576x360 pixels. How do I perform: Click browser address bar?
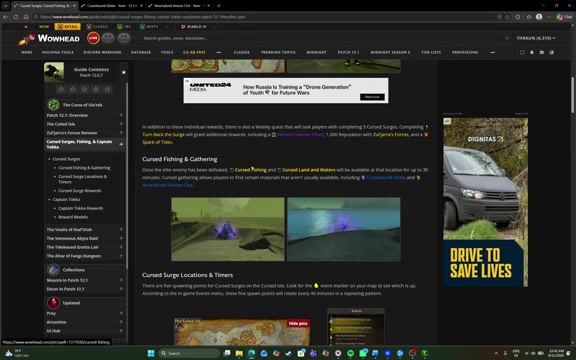click(264, 17)
